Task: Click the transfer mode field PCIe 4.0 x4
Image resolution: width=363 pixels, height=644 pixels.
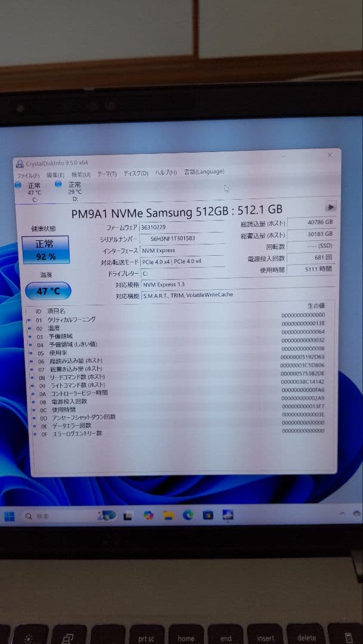Action: pyautogui.click(x=182, y=262)
